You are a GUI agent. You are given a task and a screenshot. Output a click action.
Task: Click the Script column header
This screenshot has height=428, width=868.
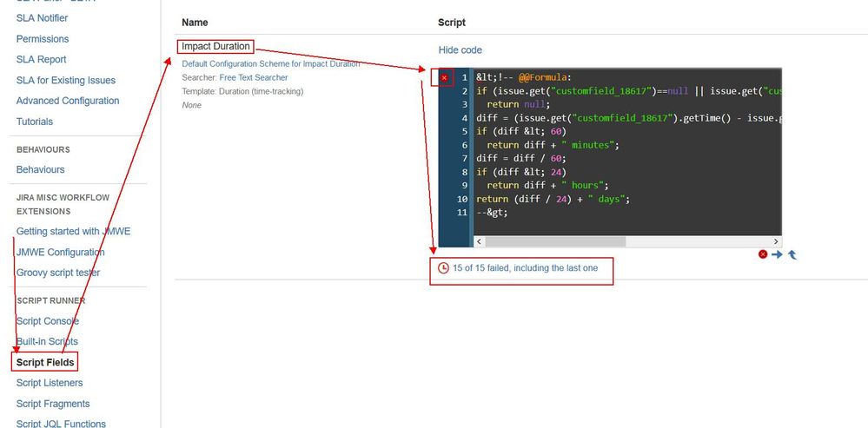coord(452,22)
